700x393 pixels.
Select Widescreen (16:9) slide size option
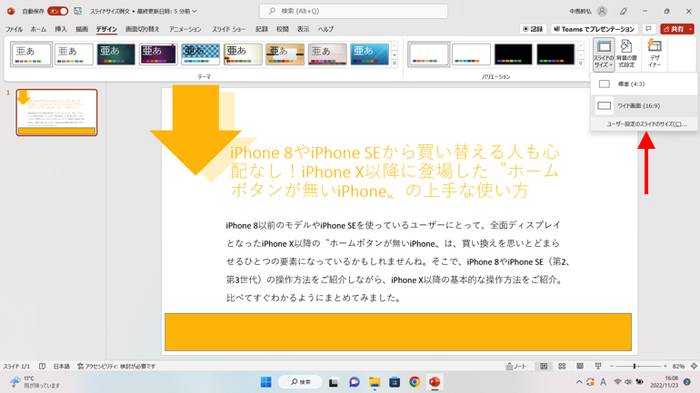(644, 106)
